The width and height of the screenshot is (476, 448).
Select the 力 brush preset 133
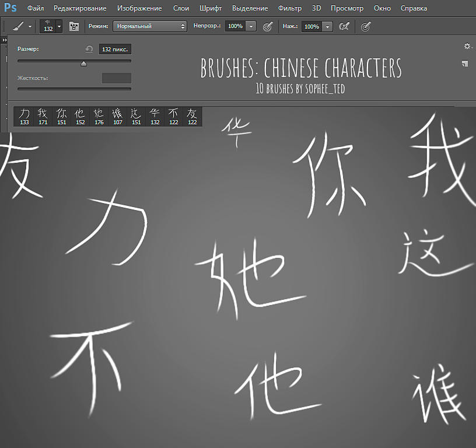coord(24,117)
